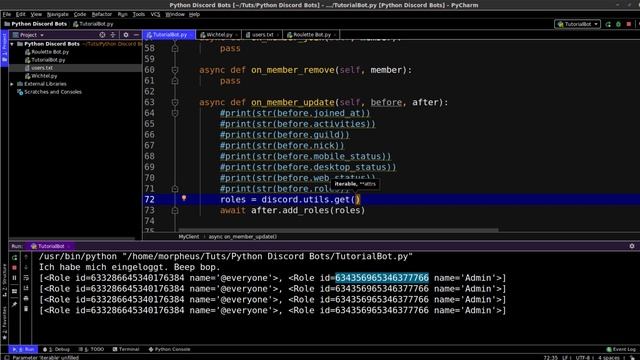Open the Refactor menu
Image resolution: width=640 pixels, height=360 pixels.
point(102,14)
